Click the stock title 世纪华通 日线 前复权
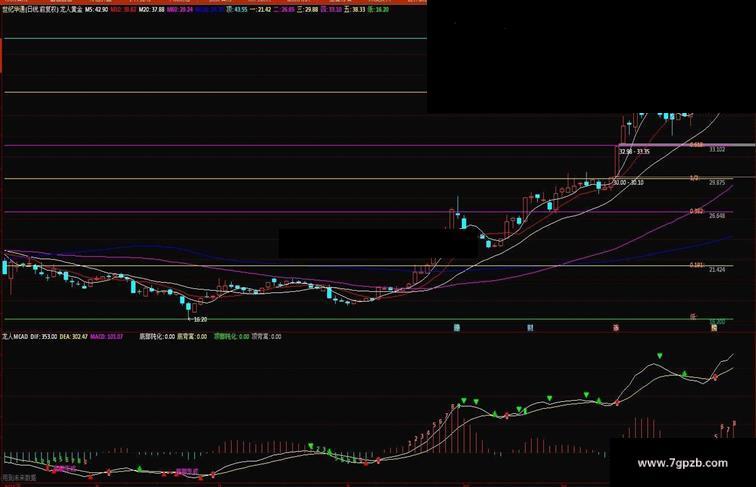 point(30,9)
